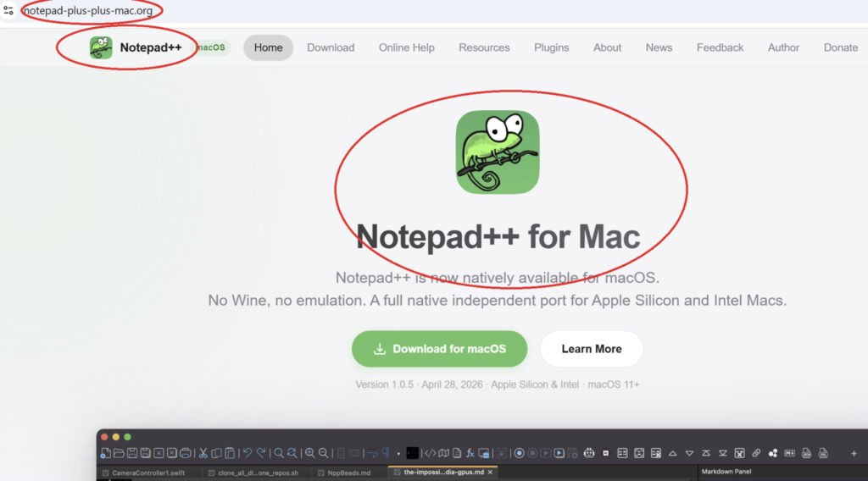Viewport: 868px width, 481px height.
Task: Click the large chameleon app icon
Action: [x=498, y=152]
